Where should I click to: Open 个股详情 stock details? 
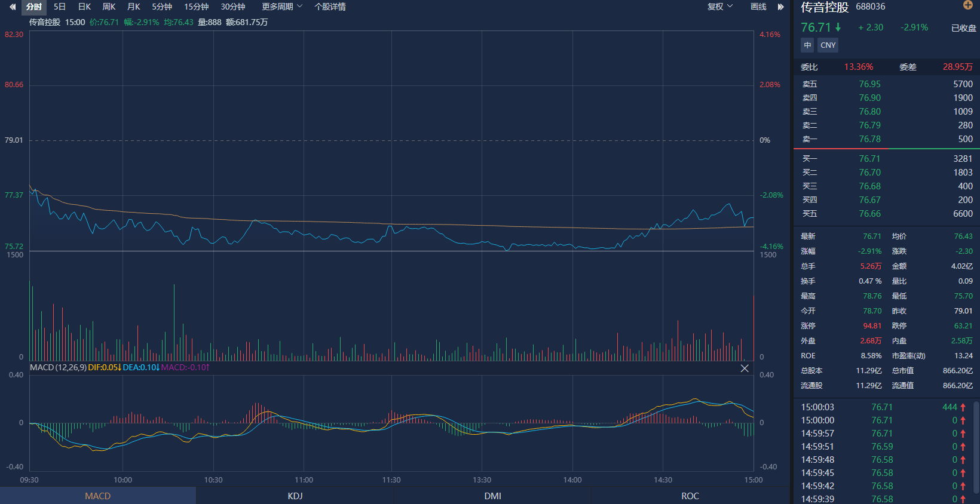click(x=330, y=7)
